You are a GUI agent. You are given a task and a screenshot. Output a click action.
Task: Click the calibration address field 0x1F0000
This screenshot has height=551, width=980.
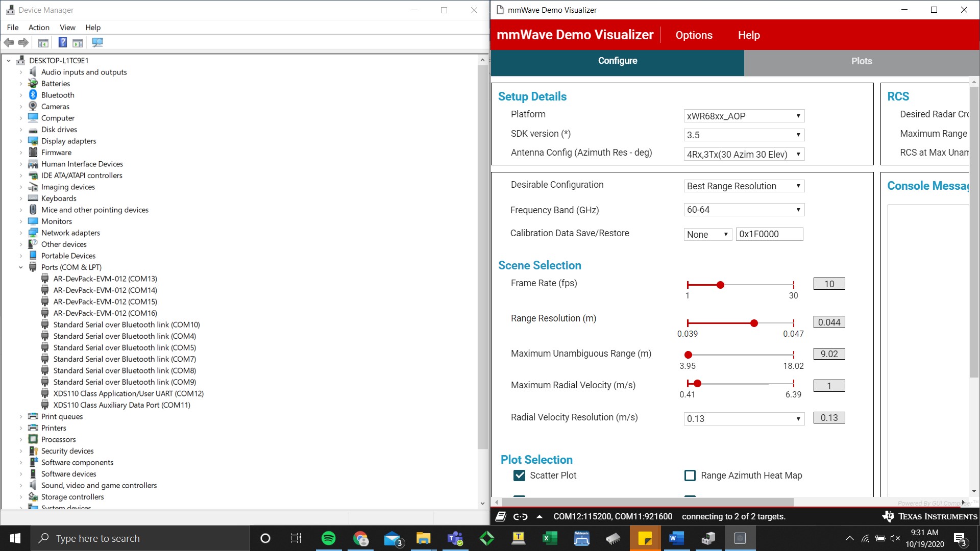click(769, 234)
